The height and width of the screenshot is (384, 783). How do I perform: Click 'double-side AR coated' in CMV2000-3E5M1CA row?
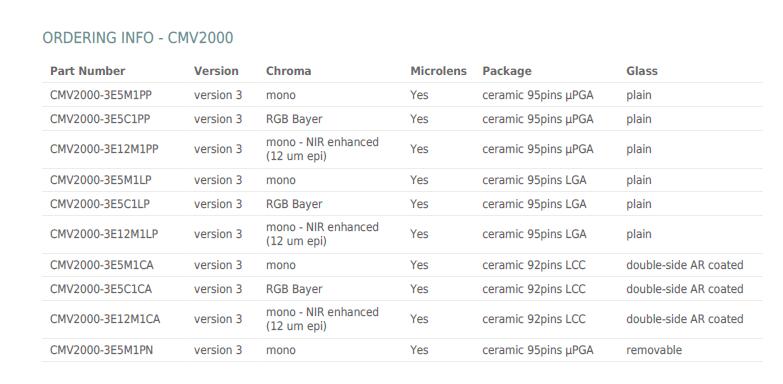point(685,265)
